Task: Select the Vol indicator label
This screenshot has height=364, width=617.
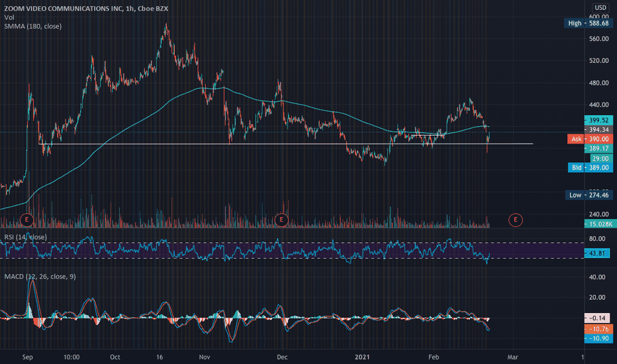Action: tap(9, 17)
